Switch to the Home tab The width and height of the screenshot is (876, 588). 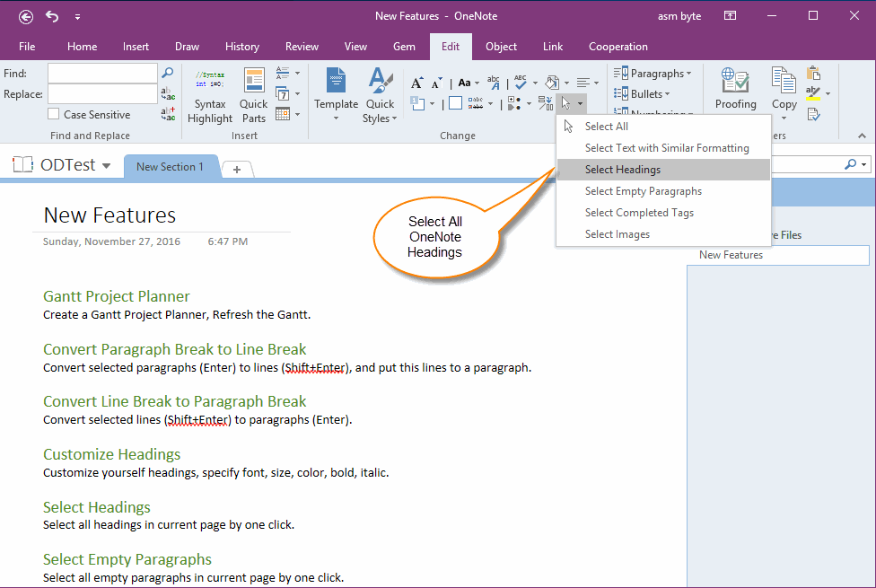(x=83, y=47)
